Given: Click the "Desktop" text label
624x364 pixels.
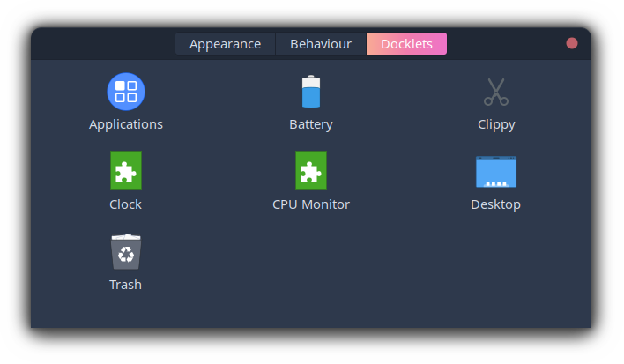Looking at the screenshot, I should (x=496, y=204).
